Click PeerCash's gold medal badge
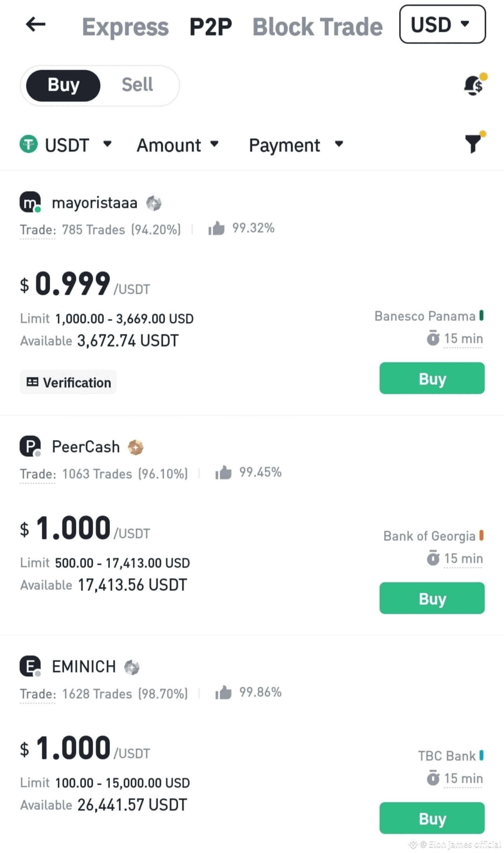 [136, 447]
